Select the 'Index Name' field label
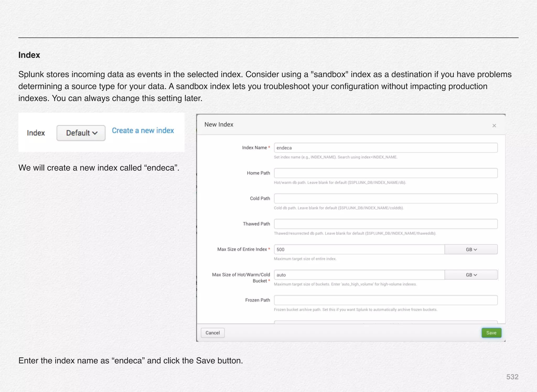This screenshot has width=537, height=392. coord(254,148)
